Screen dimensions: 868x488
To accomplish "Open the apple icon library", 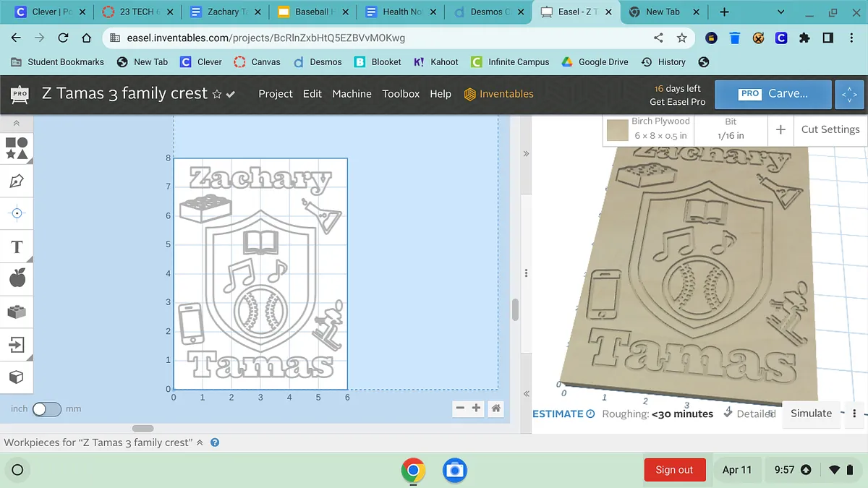I will coord(17,278).
